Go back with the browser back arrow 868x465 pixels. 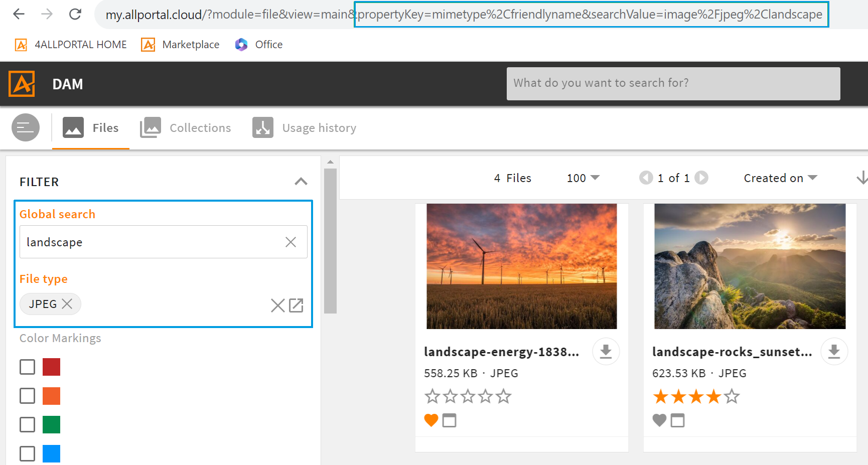(x=19, y=14)
